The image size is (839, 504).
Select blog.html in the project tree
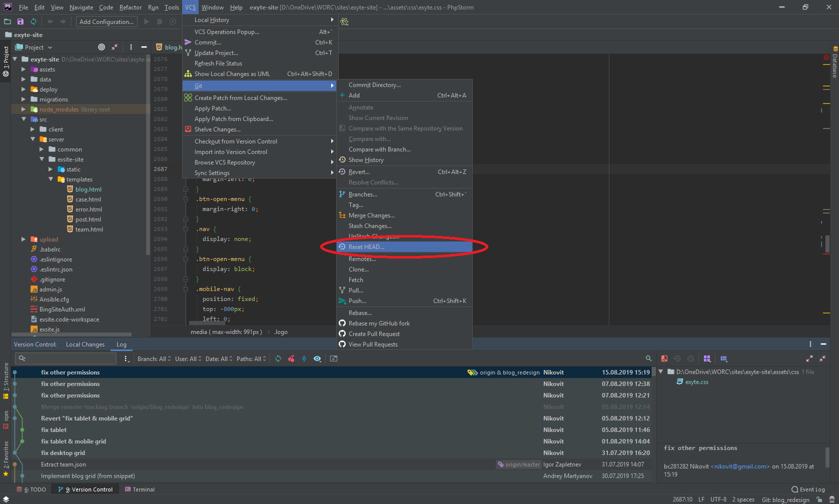coord(88,189)
